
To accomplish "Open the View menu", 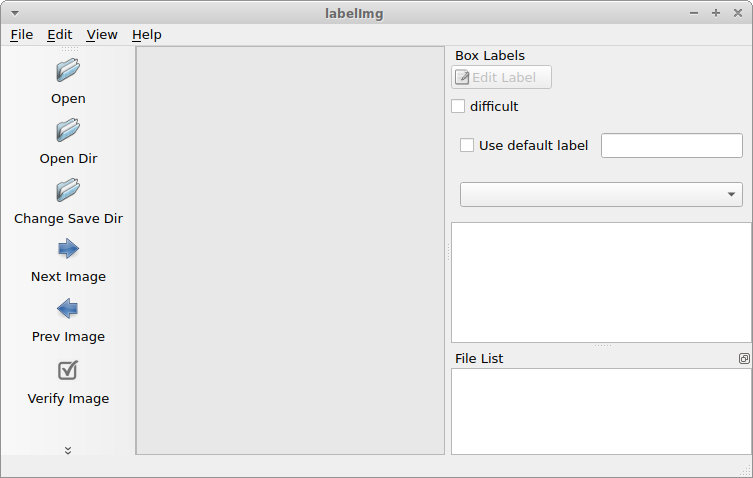I will tap(102, 35).
